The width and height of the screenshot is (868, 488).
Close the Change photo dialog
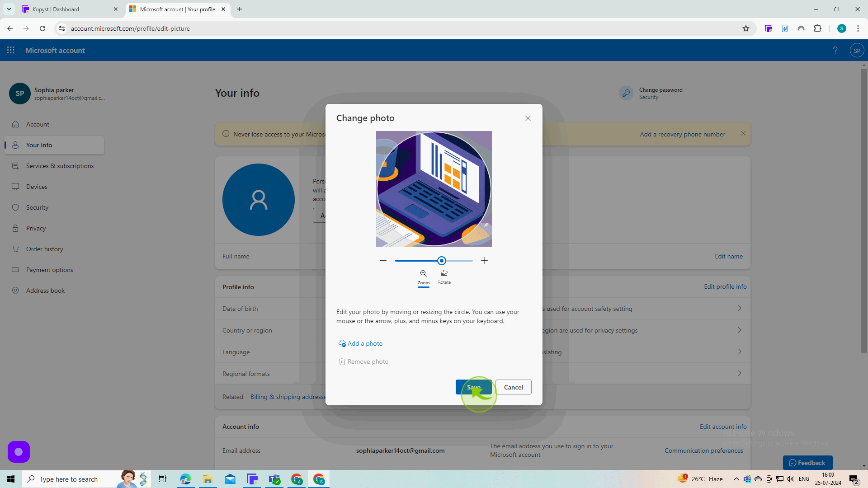(528, 118)
